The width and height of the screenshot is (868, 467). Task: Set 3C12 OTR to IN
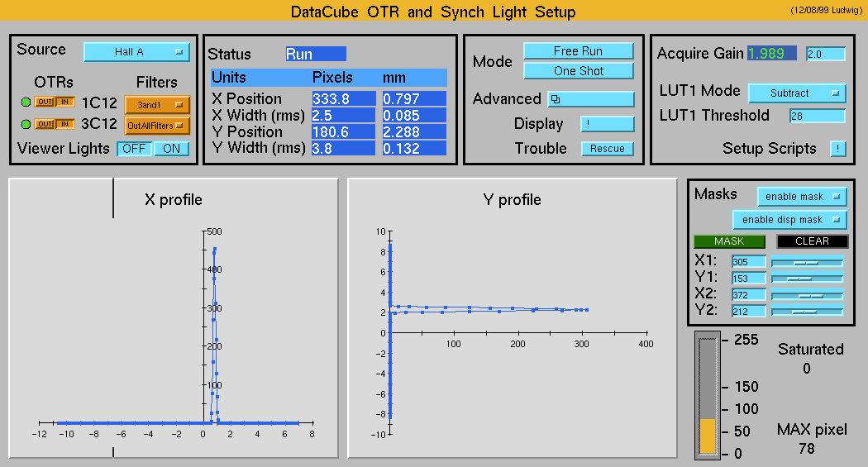point(64,125)
